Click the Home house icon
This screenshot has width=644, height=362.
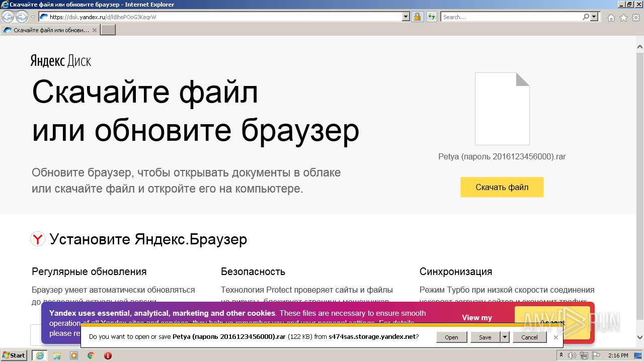(x=611, y=18)
